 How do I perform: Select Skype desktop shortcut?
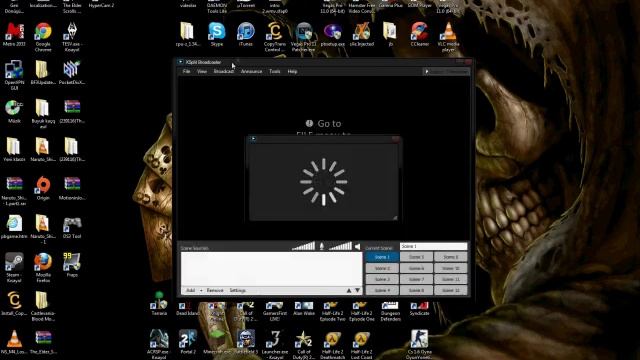click(217, 34)
